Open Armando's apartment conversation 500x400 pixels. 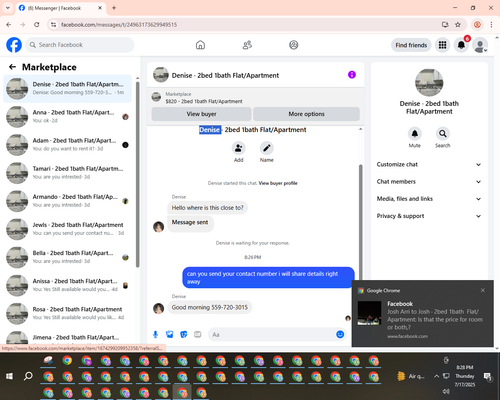pos(67,201)
